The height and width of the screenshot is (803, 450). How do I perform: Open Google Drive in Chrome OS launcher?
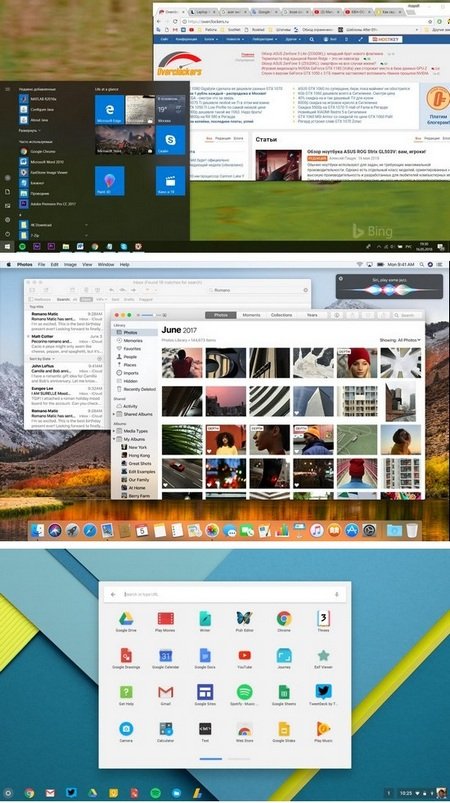pos(126,622)
